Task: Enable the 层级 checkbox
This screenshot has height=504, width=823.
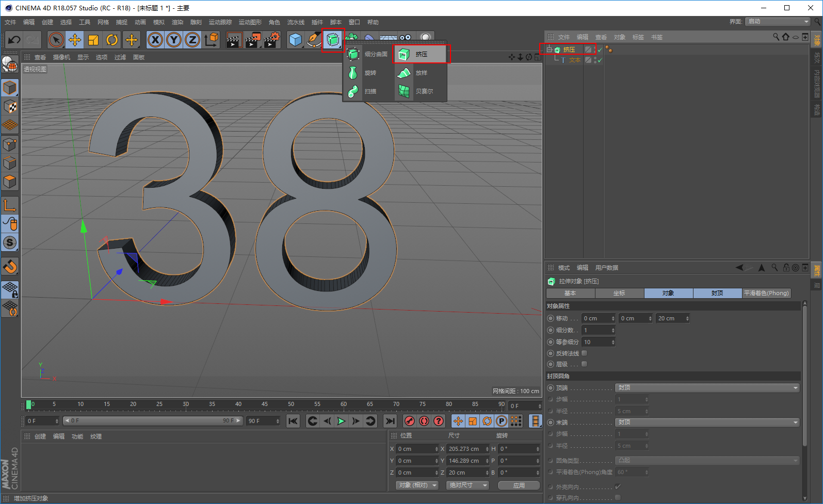Action: [x=585, y=364]
